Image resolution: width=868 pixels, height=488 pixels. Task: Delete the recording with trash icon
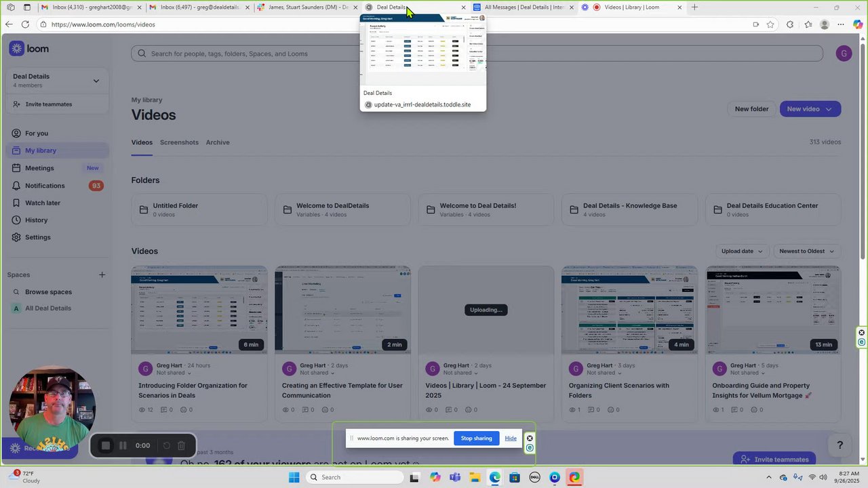click(x=181, y=445)
